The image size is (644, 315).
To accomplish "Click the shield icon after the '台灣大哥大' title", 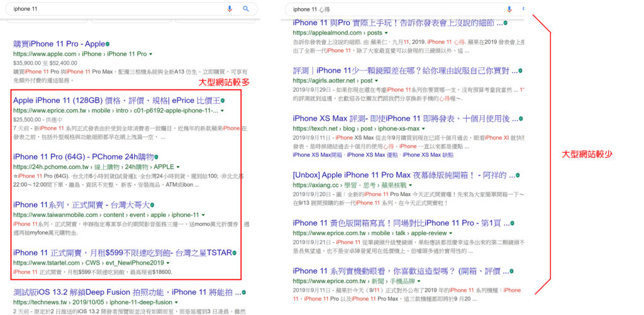I will 152,204.
